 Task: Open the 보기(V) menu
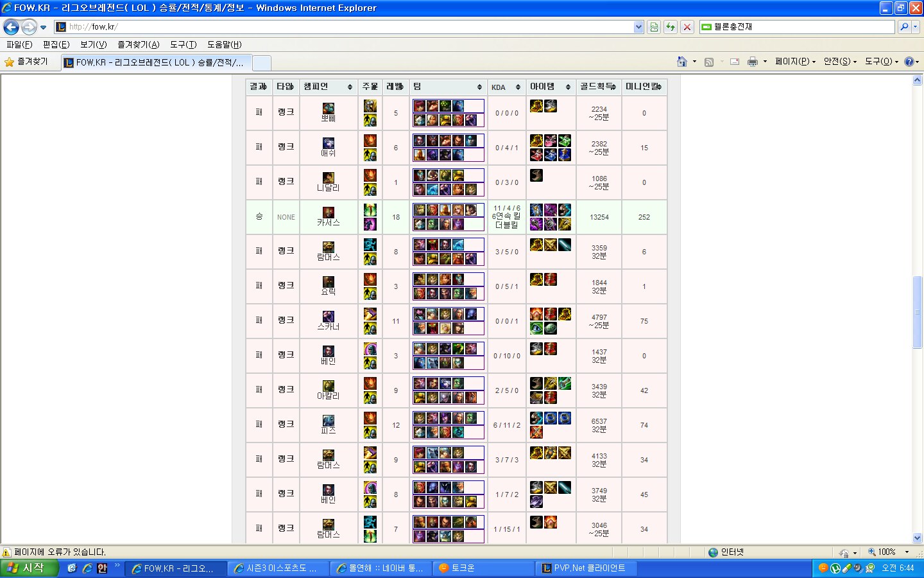coord(94,44)
